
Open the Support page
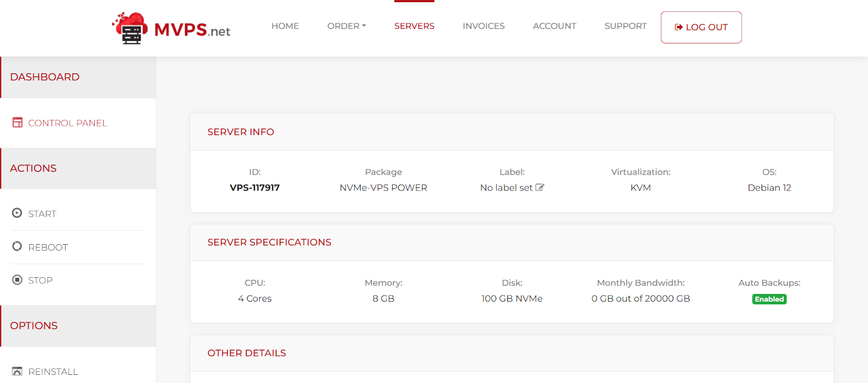(626, 26)
